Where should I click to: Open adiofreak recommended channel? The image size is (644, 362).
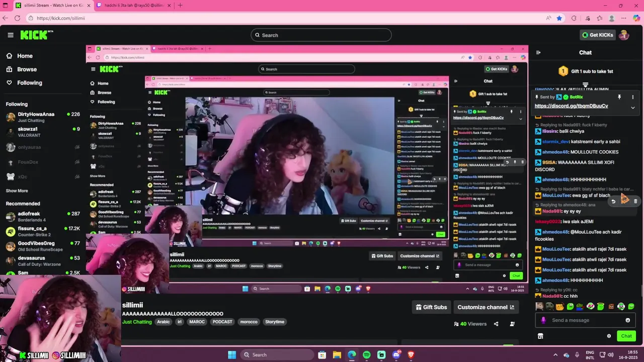tap(43, 217)
